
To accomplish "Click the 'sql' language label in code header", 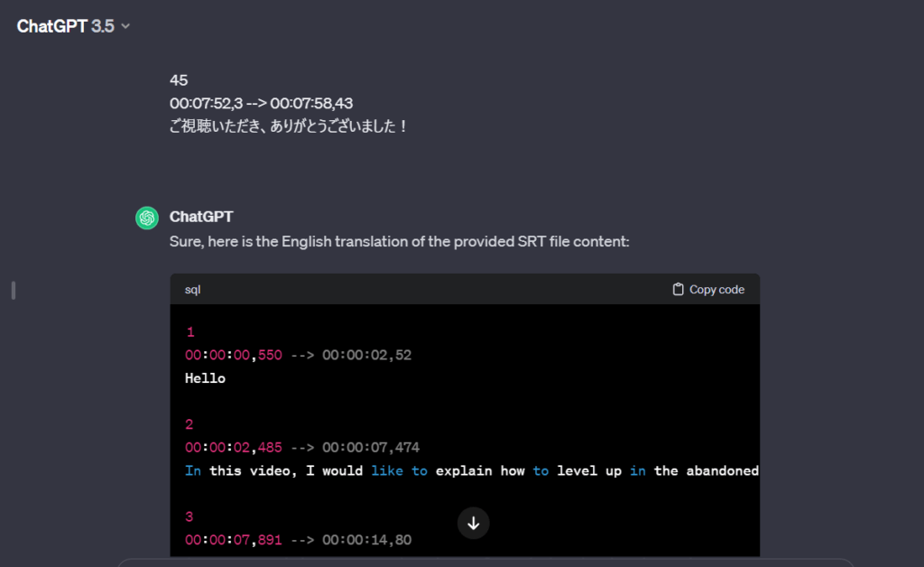I will (193, 290).
